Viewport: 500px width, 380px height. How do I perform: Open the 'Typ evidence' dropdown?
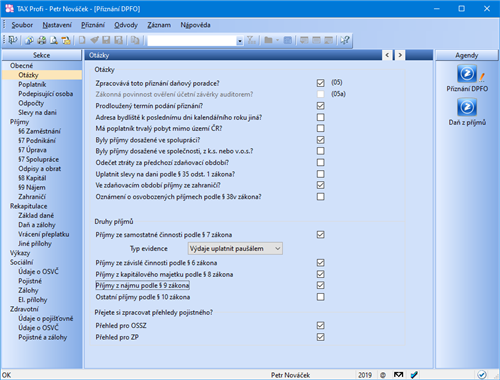tap(235, 248)
